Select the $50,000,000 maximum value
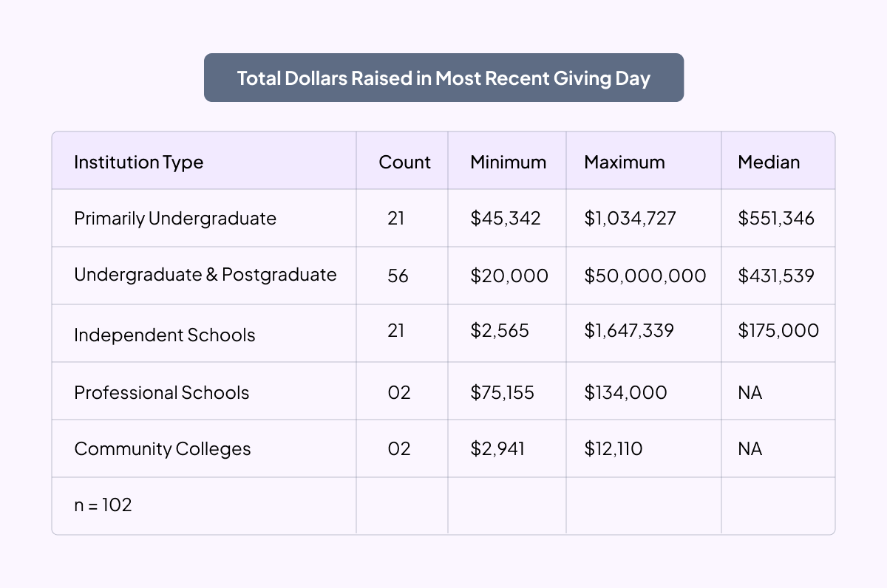Viewport: 887px width, 588px height. click(x=645, y=276)
